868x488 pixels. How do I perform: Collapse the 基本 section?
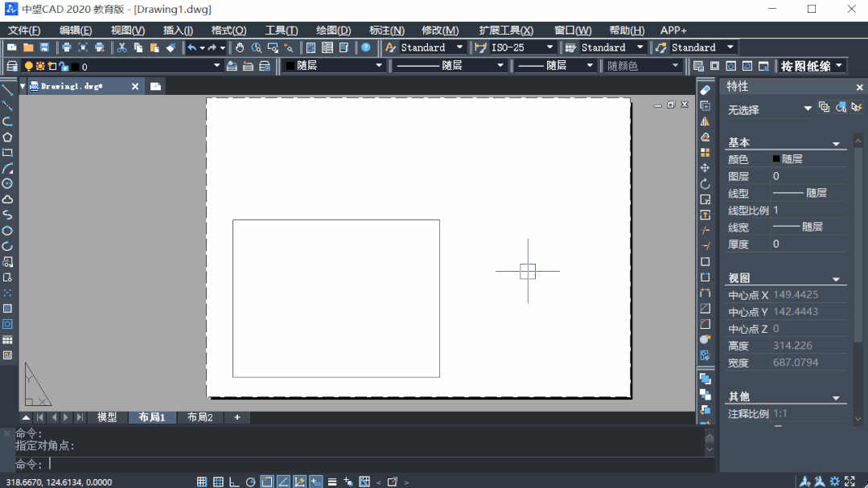[836, 144]
